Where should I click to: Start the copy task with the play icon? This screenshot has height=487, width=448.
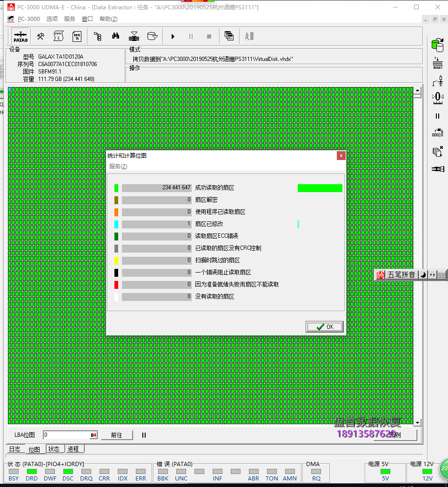pos(173,36)
